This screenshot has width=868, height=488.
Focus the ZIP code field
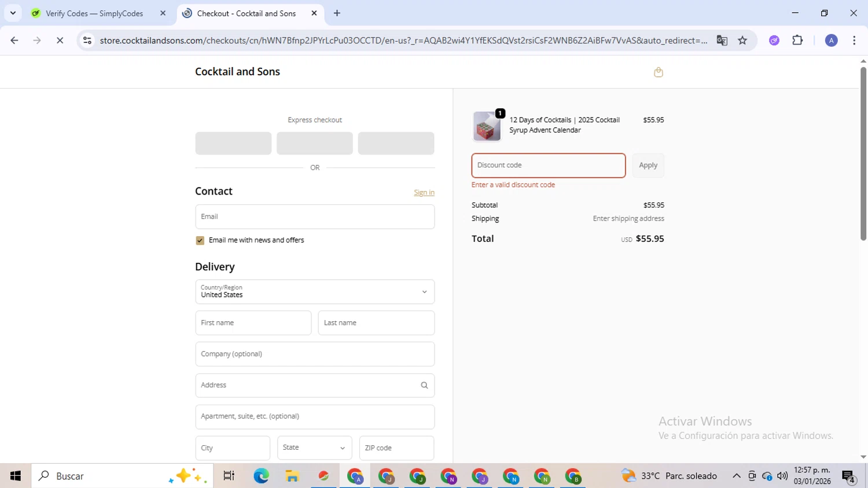click(x=396, y=448)
